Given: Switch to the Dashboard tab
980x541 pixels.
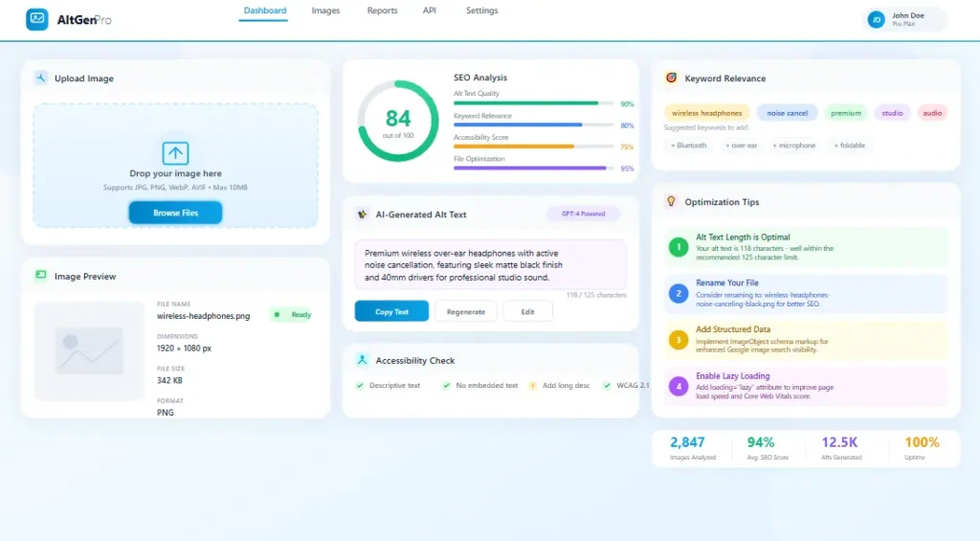Looking at the screenshot, I should click(264, 11).
